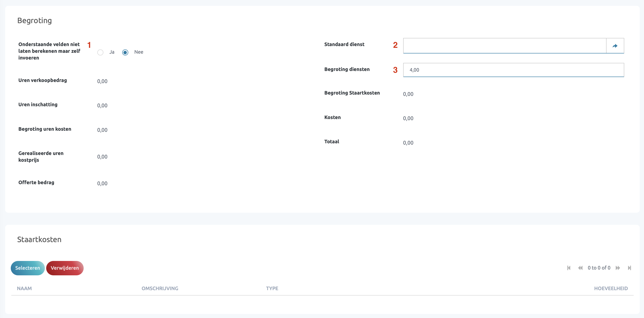Go to next page of Staartkosten table
Screen dimensions: 644x318
pos(618,268)
